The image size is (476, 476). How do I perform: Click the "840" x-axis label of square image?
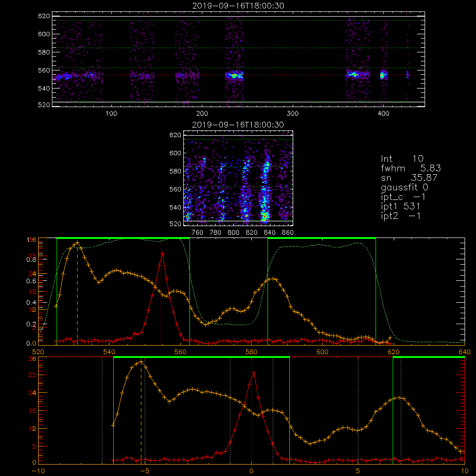point(269,233)
